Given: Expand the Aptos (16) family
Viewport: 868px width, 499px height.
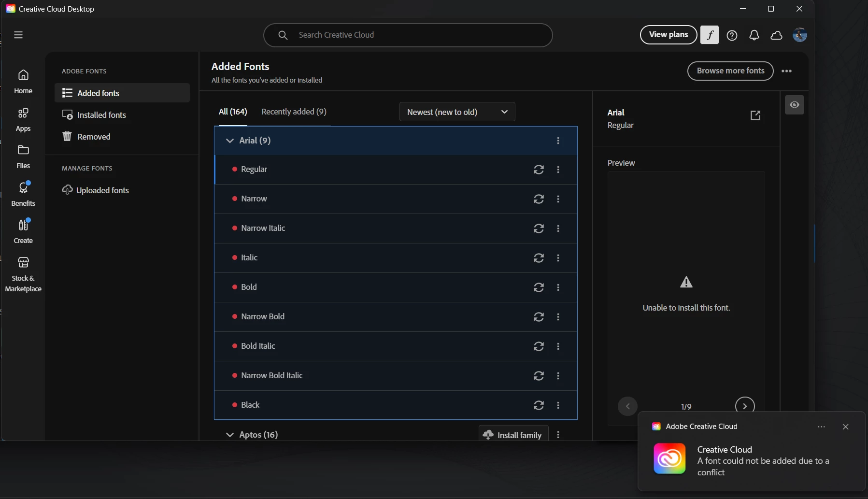Looking at the screenshot, I should coord(230,435).
